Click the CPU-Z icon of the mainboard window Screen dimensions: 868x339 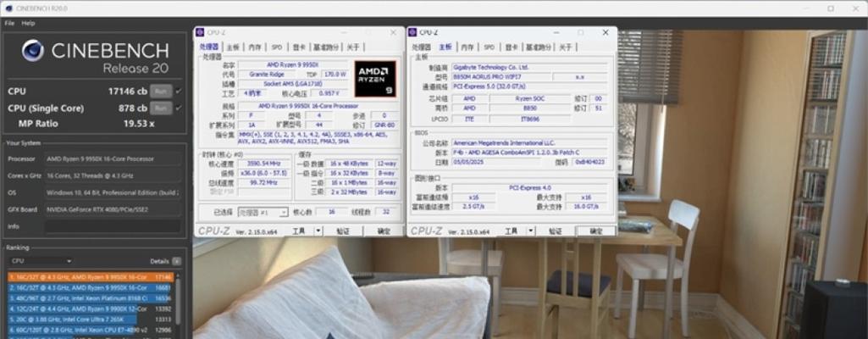click(x=412, y=33)
